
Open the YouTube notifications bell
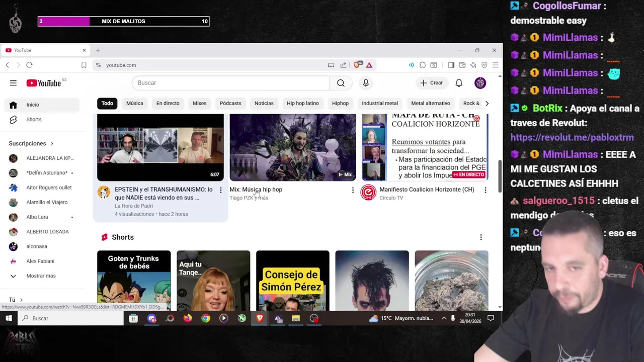point(459,83)
